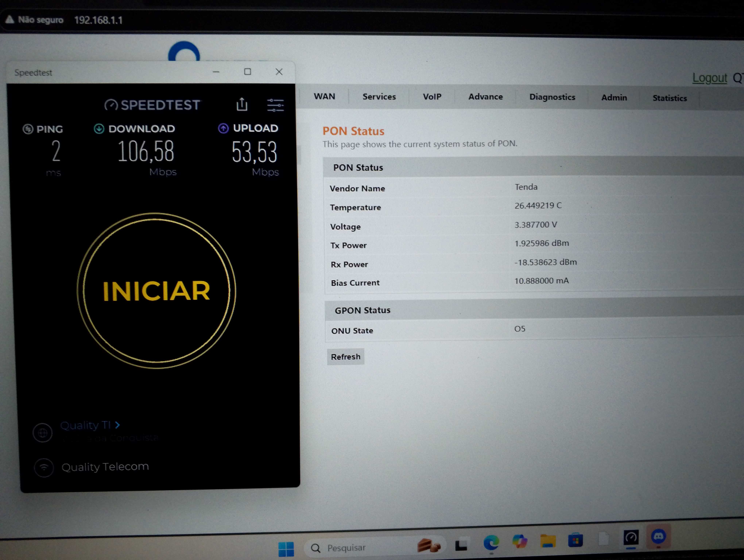This screenshot has height=560, width=744.
Task: Click the Wi-Fi icon beside Quality Telecom
Action: [44, 467]
